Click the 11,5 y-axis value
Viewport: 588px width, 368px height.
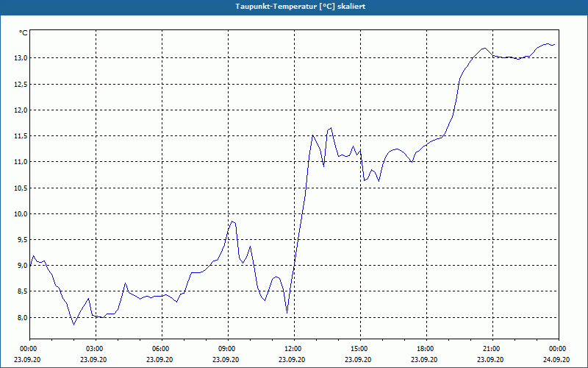[21, 136]
